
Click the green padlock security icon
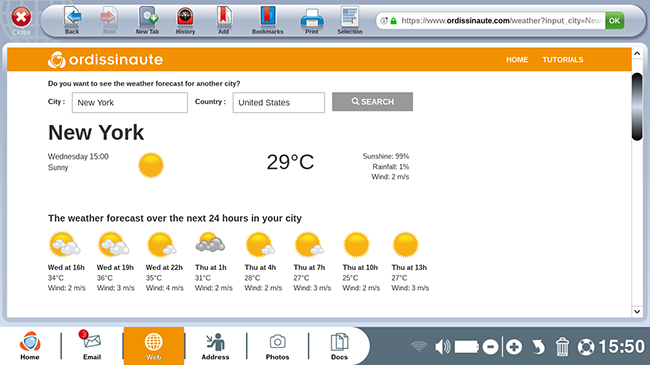pyautogui.click(x=393, y=21)
